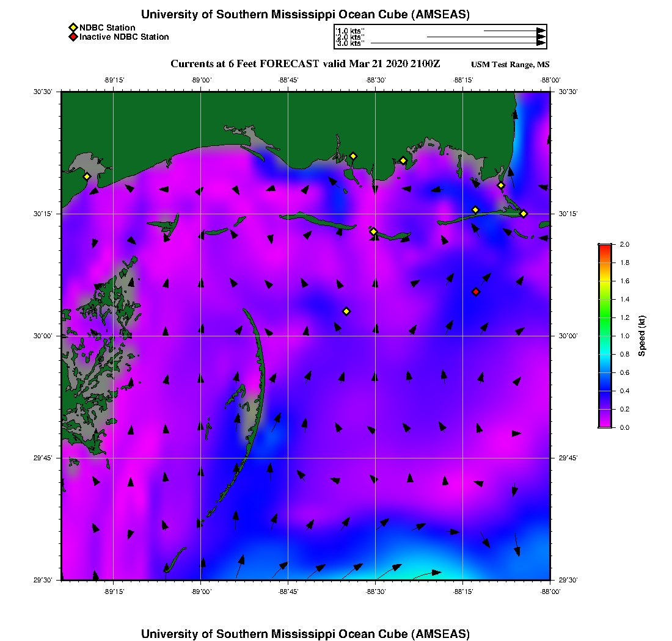The image size is (672, 641).
Task: Click the southernmost yellow NDBC station marker
Action: click(346, 311)
